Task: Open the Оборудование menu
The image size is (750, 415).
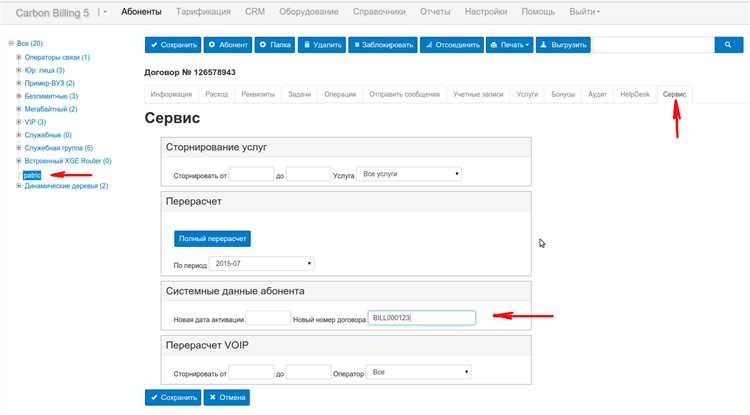Action: click(x=309, y=12)
